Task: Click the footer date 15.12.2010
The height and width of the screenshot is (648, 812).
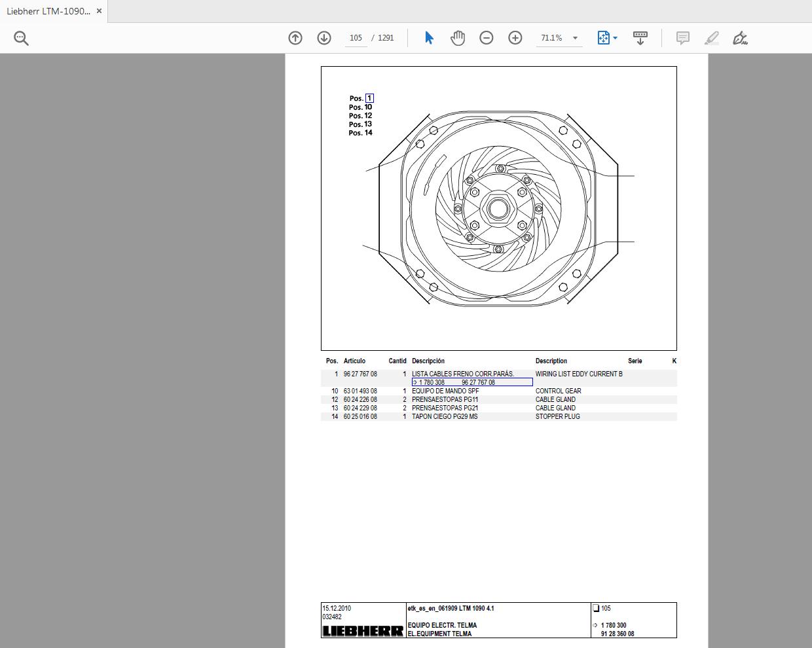Action: click(337, 608)
